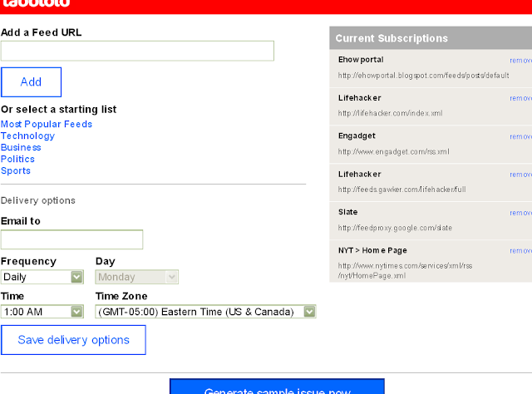
Task: Open the Sports starting list
Action: (x=16, y=170)
